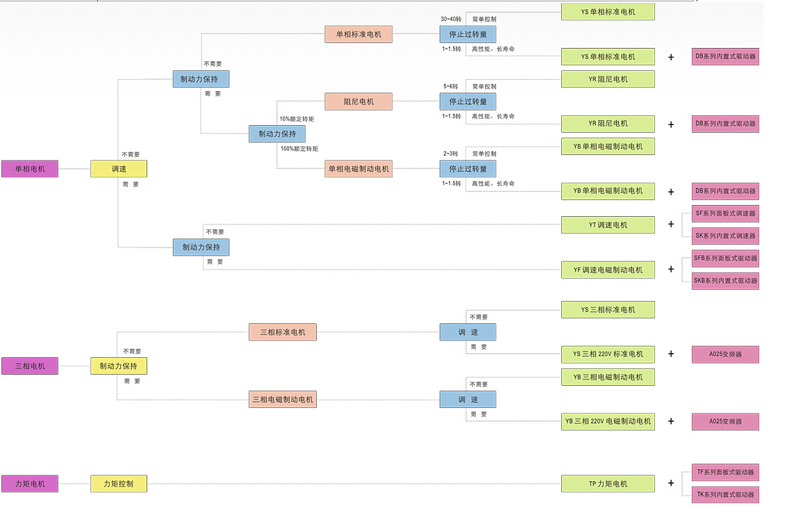
Task: Select the TF系列面板式驱动器 box
Action: pyautogui.click(x=725, y=472)
